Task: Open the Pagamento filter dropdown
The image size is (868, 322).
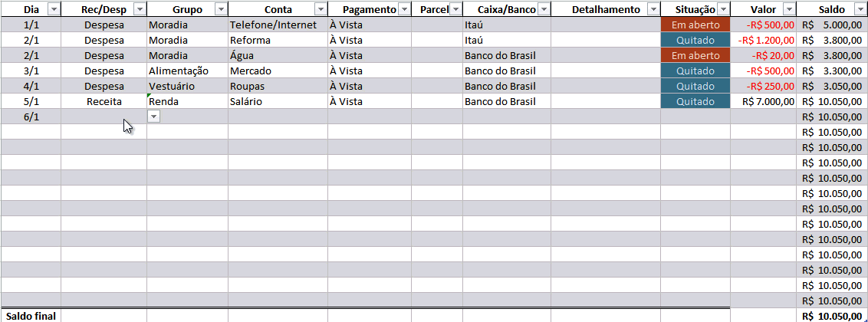Action: 404,9
